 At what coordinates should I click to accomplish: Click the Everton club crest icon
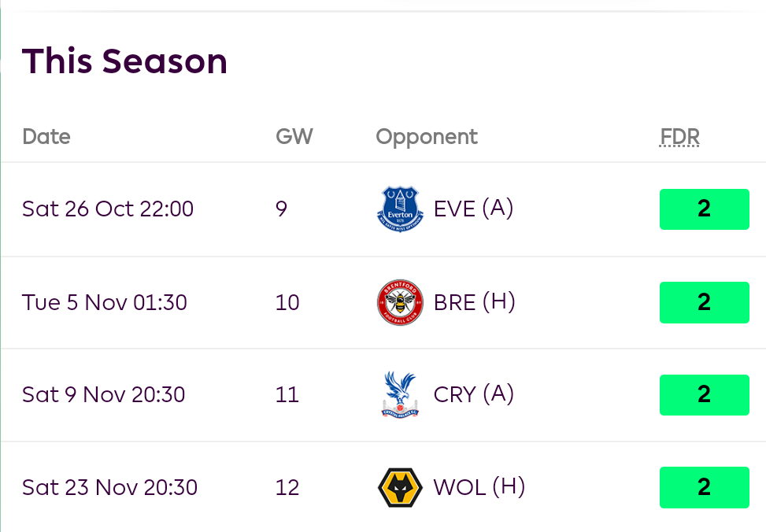point(400,209)
